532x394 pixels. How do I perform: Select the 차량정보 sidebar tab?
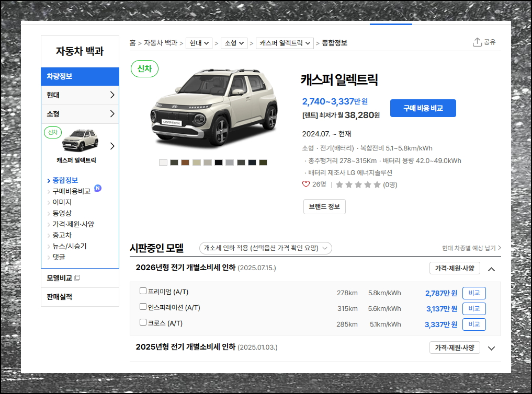tap(80, 76)
